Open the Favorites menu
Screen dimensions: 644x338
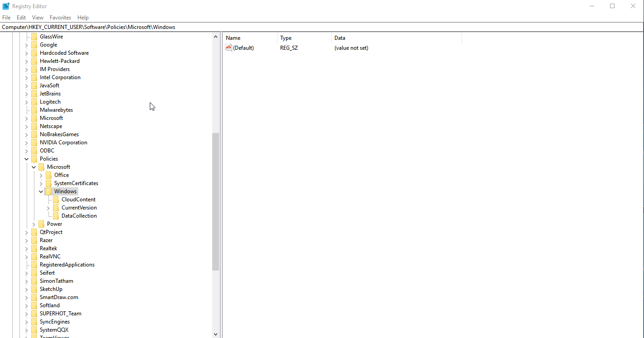[61, 18]
